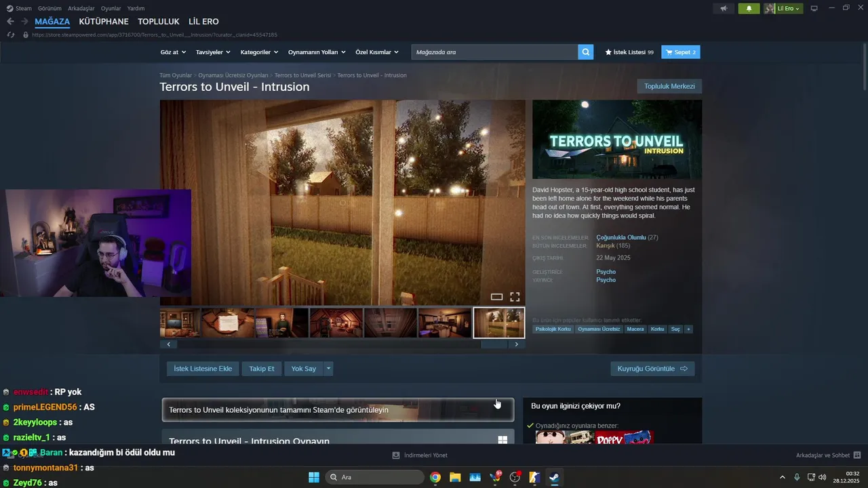Image resolution: width=868 pixels, height=488 pixels.
Task: Open the OBS icon in the taskbar
Action: pyautogui.click(x=515, y=477)
